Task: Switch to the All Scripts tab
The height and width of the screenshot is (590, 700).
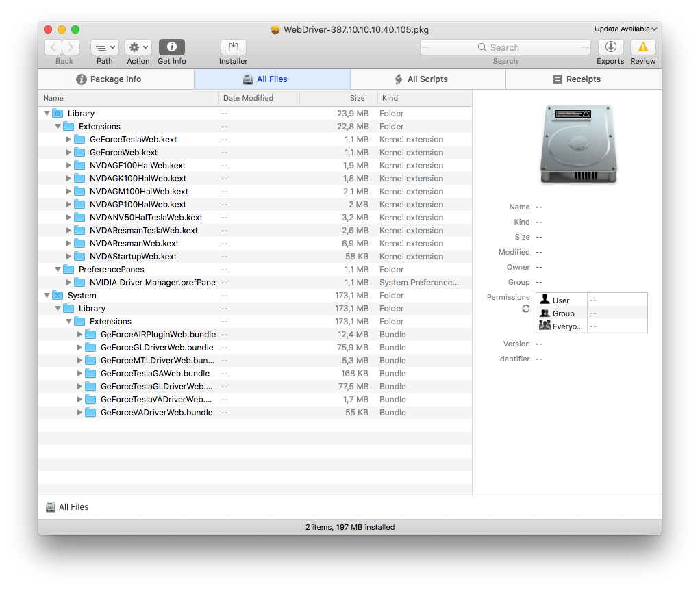Action: point(427,79)
